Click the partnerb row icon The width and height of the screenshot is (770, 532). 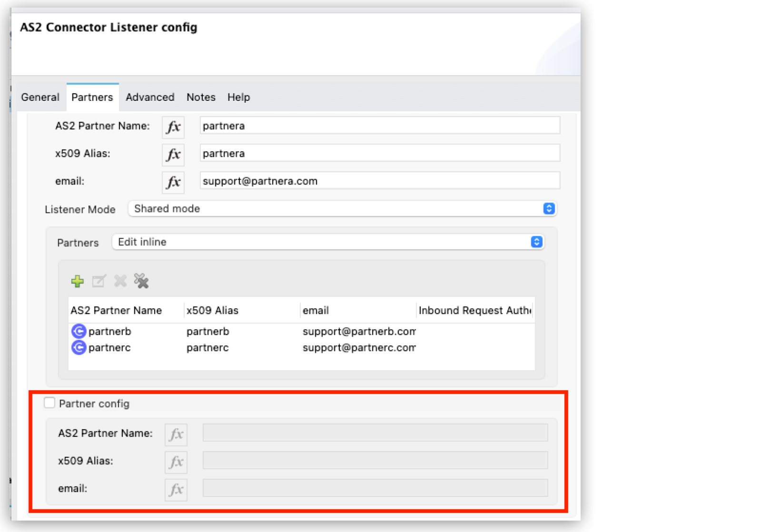pos(79,331)
